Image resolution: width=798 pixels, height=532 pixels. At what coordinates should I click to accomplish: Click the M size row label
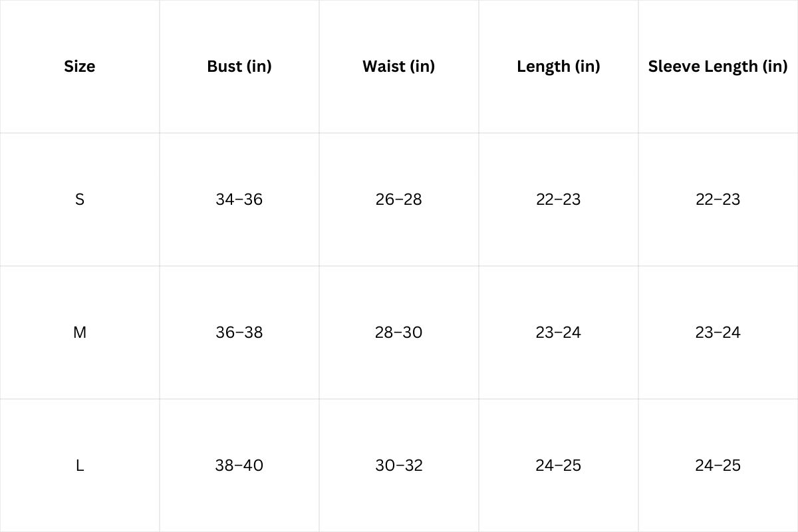[x=80, y=332]
